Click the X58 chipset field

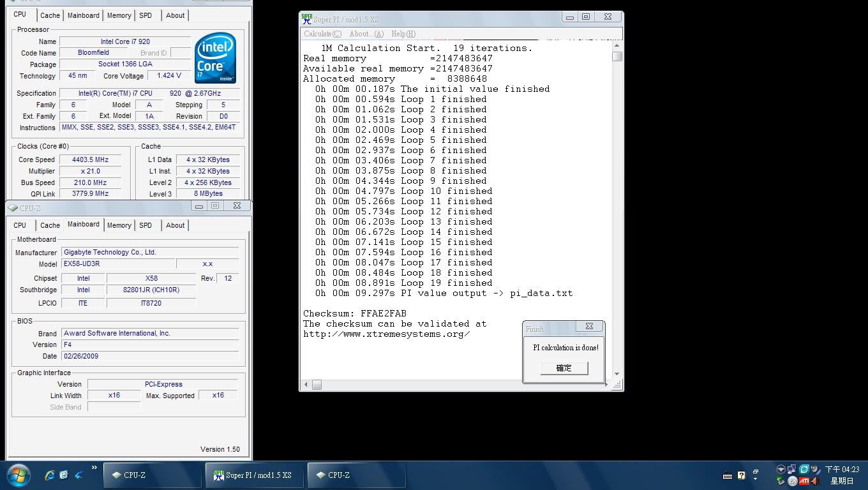[x=151, y=278]
